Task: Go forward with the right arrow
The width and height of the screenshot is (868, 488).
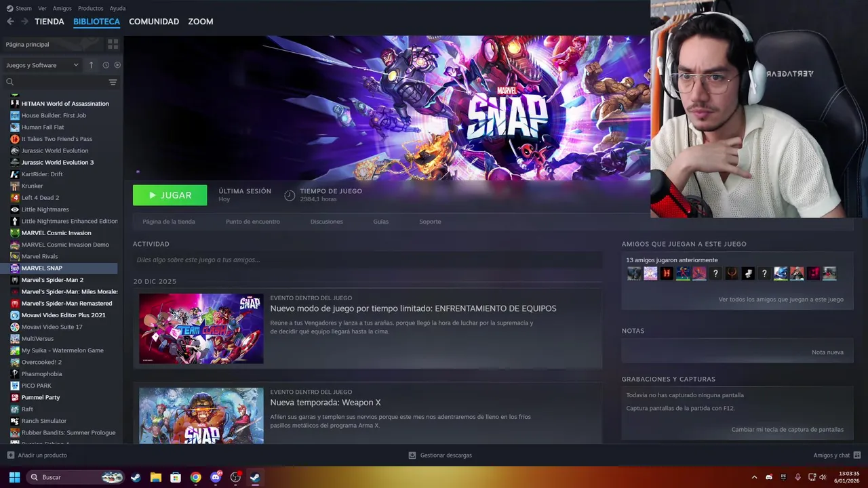Action: point(24,22)
